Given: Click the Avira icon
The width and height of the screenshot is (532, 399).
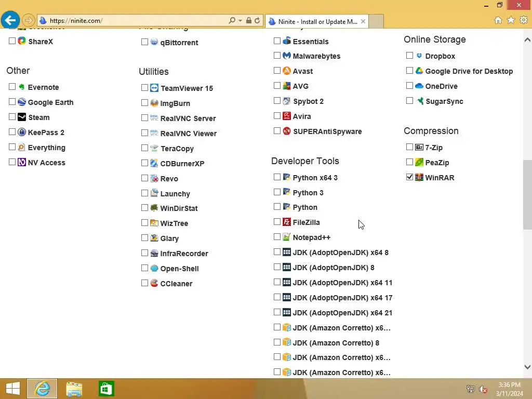Looking at the screenshot, I should coord(287,116).
